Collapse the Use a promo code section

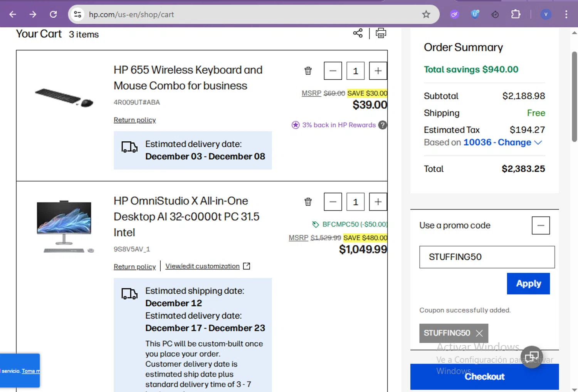click(541, 225)
